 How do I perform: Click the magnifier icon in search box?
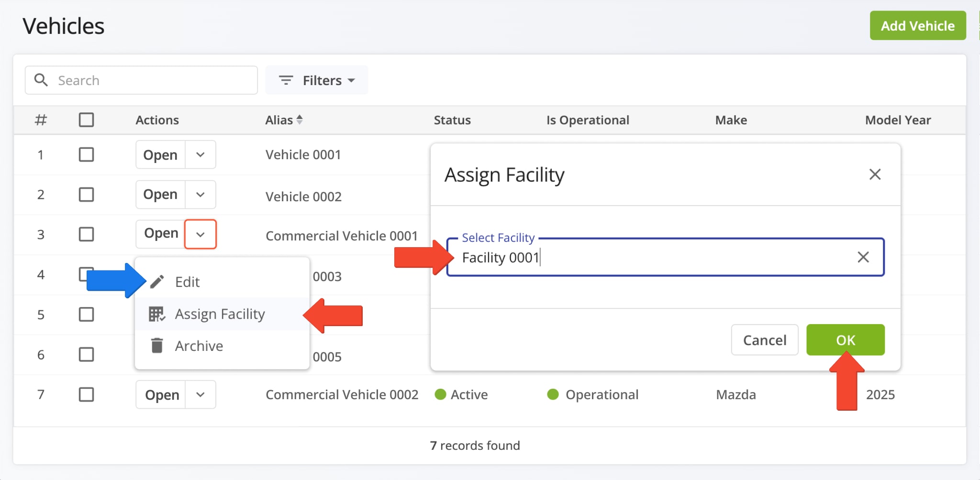click(x=41, y=80)
